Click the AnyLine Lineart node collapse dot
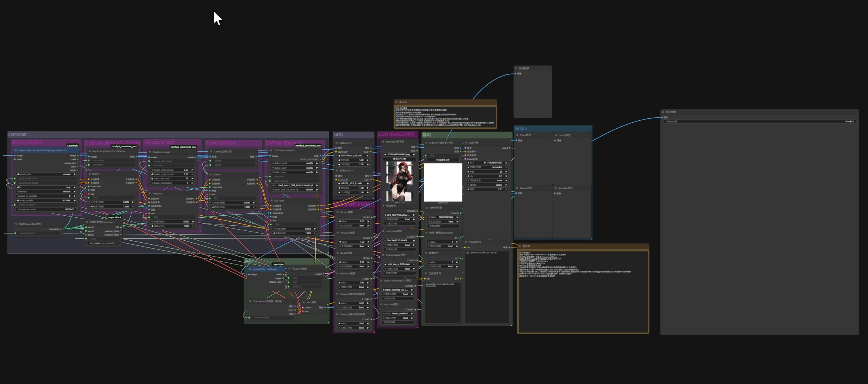 click(150, 152)
